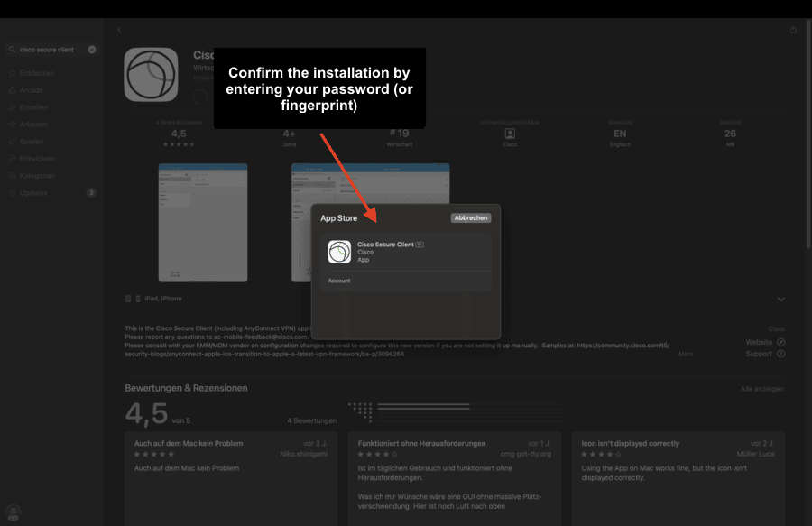812x526 pixels.
Task: Click the EN Englisch language info
Action: click(x=620, y=134)
